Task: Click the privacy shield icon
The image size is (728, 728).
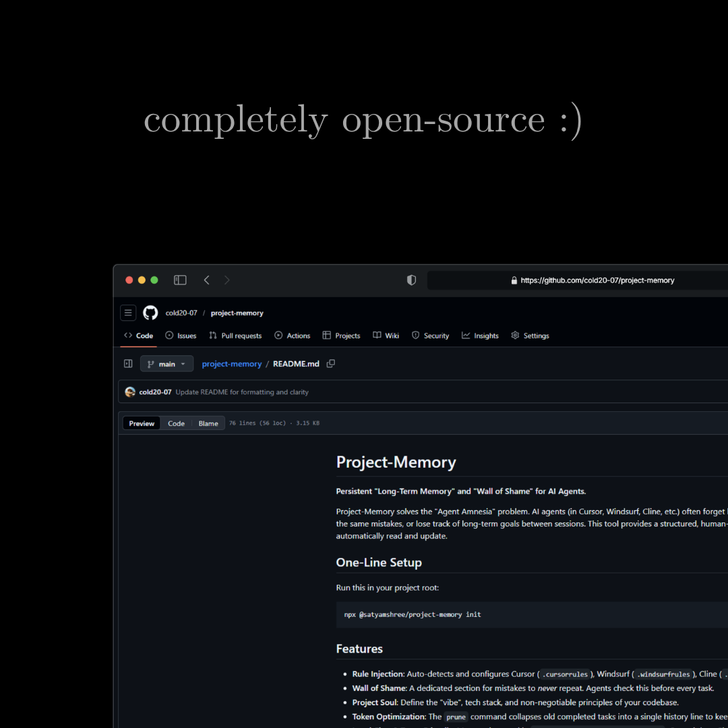Action: click(411, 280)
